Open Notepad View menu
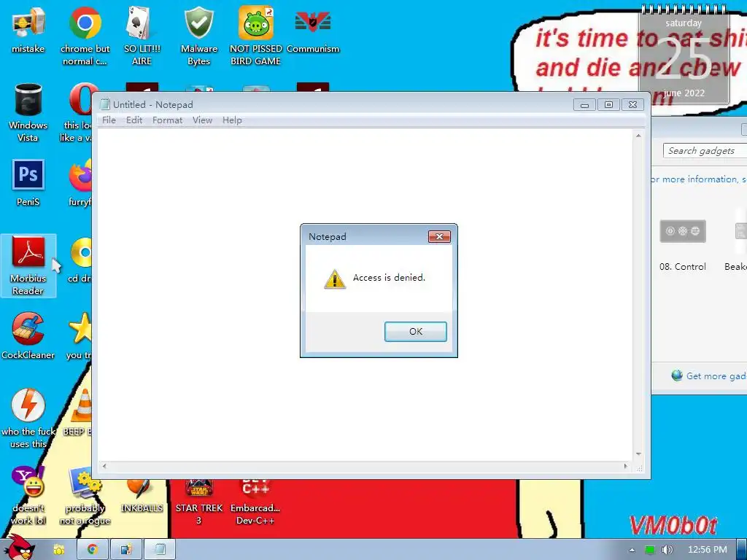This screenshot has width=747, height=560. [x=202, y=120]
